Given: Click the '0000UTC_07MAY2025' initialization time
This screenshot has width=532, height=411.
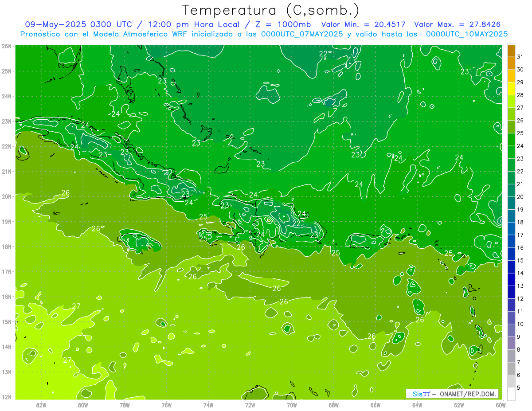Looking at the screenshot, I should [302, 34].
